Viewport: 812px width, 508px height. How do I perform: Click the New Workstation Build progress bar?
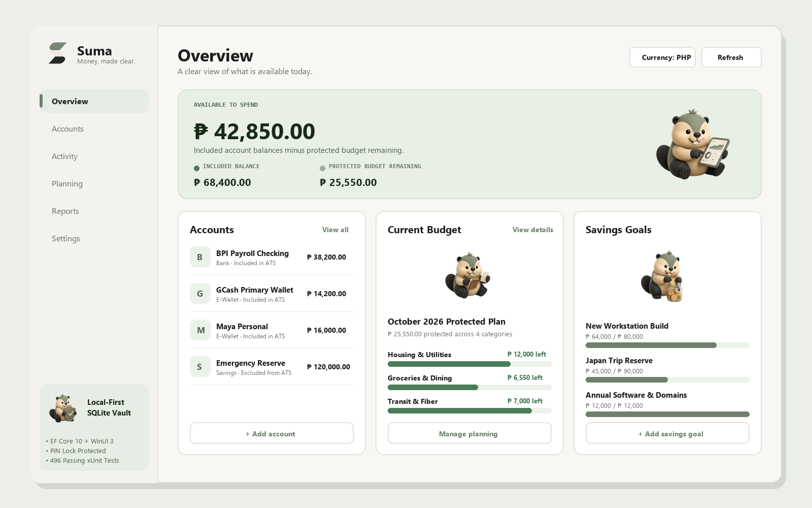click(x=667, y=345)
